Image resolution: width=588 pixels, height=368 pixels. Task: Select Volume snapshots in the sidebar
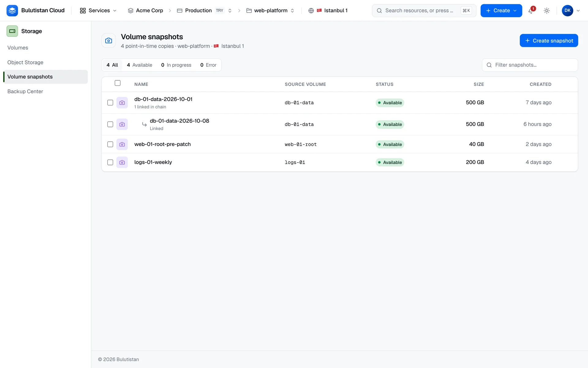(45, 77)
